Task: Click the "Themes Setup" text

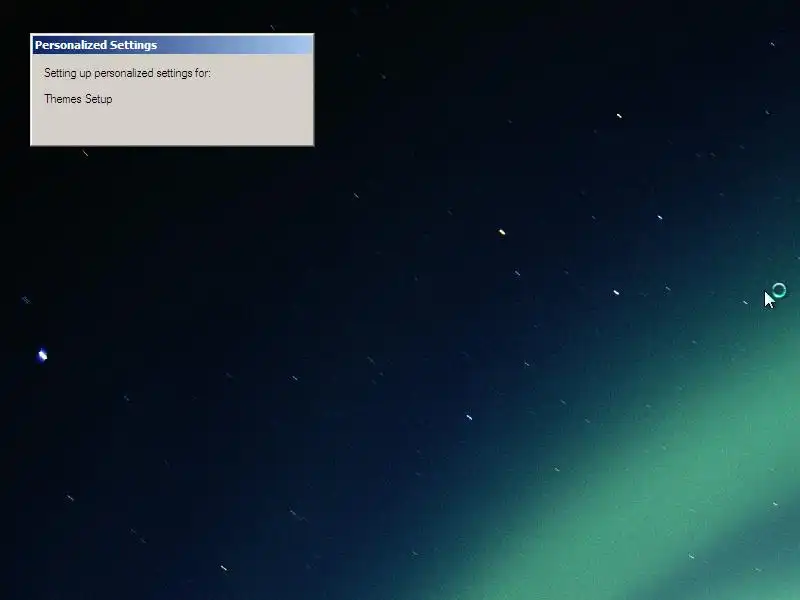Action: 78,99
